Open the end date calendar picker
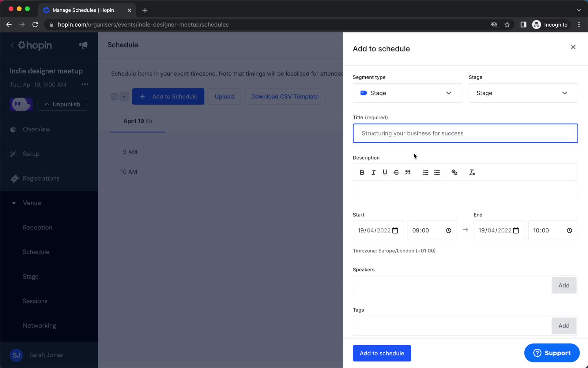 pos(516,230)
